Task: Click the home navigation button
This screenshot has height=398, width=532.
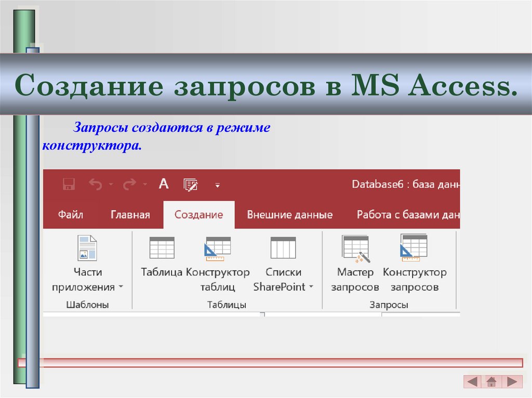Action: (491, 382)
